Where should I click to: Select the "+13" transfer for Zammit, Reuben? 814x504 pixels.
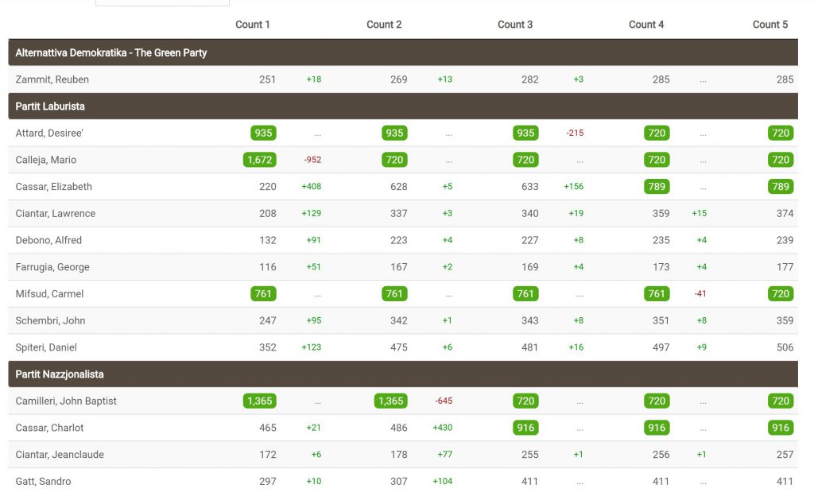pos(445,79)
